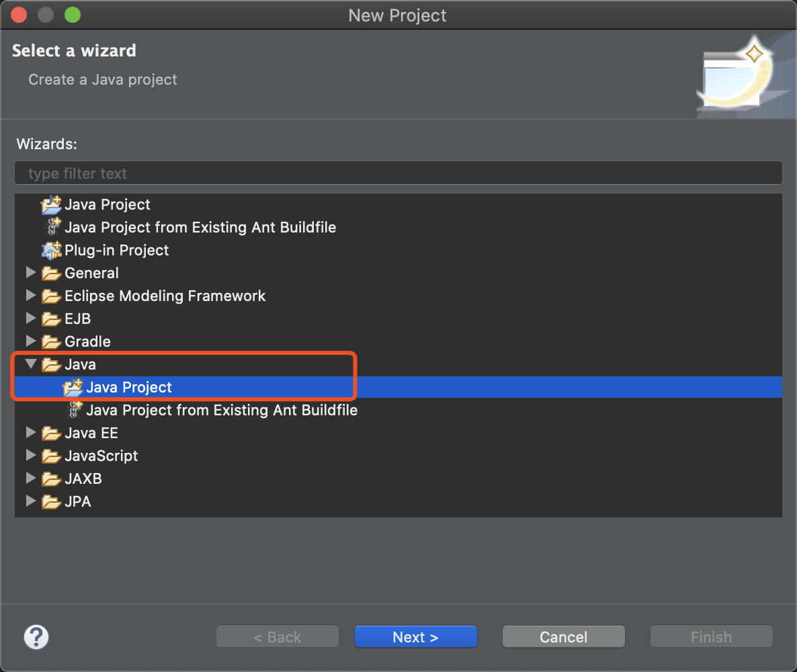Select the 'Gradle' row label
This screenshot has width=797, height=672.
87,341
